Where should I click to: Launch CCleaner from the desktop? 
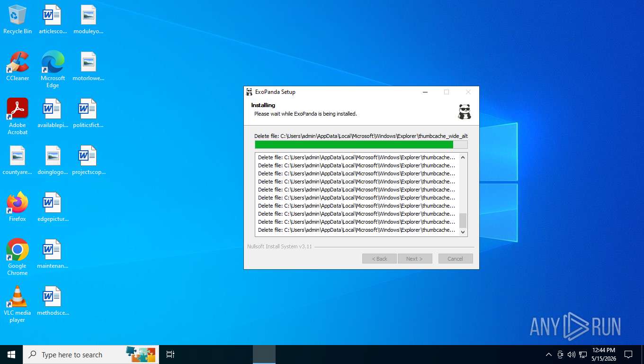pyautogui.click(x=18, y=66)
